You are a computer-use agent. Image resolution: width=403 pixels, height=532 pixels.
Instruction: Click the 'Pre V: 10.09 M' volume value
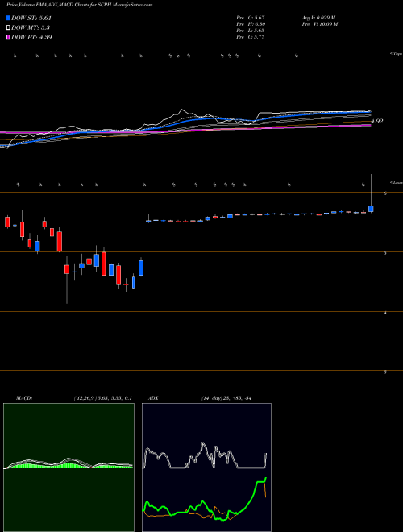pyautogui.click(x=319, y=24)
